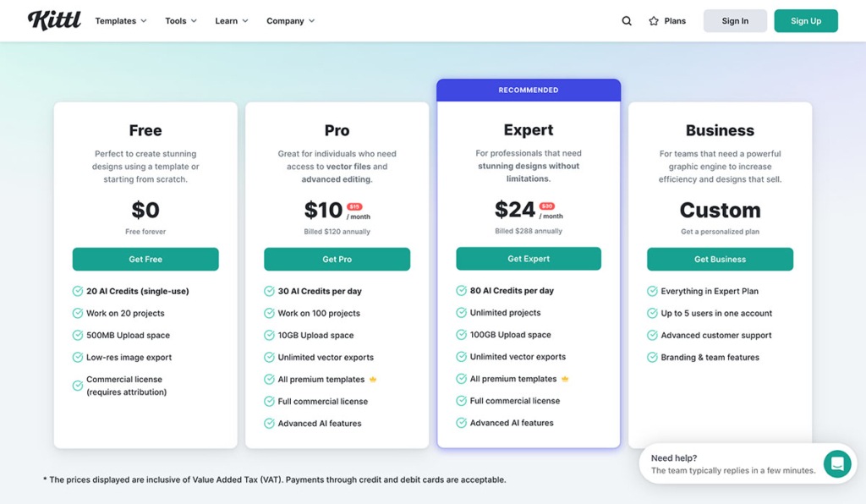Expand the Templates dropdown
This screenshot has height=504, width=866.
(x=120, y=20)
